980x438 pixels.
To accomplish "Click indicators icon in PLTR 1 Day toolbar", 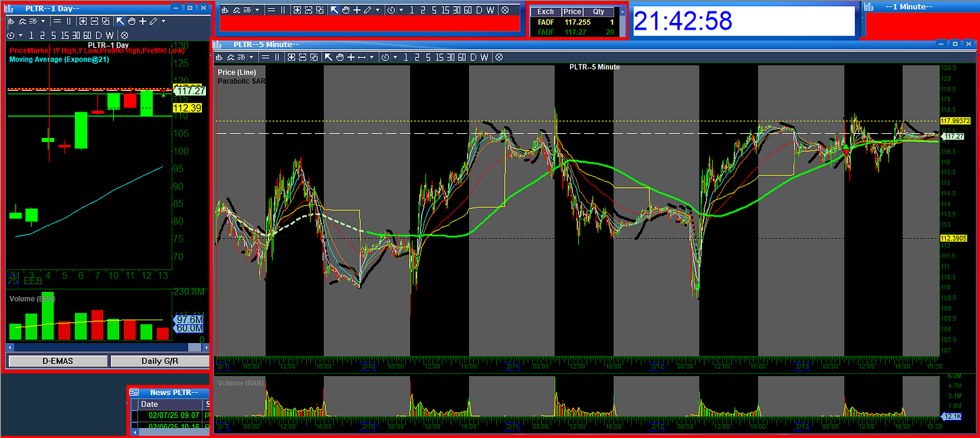I will coord(22,21).
